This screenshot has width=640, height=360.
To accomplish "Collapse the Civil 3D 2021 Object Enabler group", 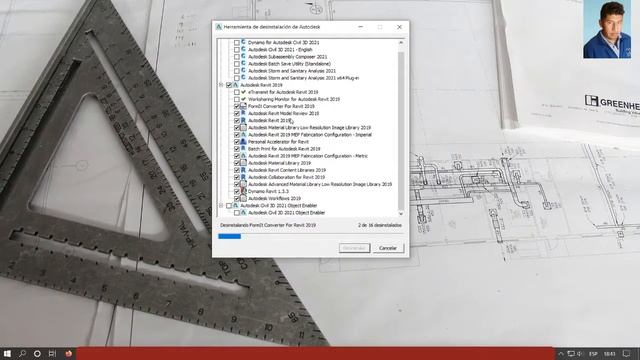I will [x=221, y=206].
